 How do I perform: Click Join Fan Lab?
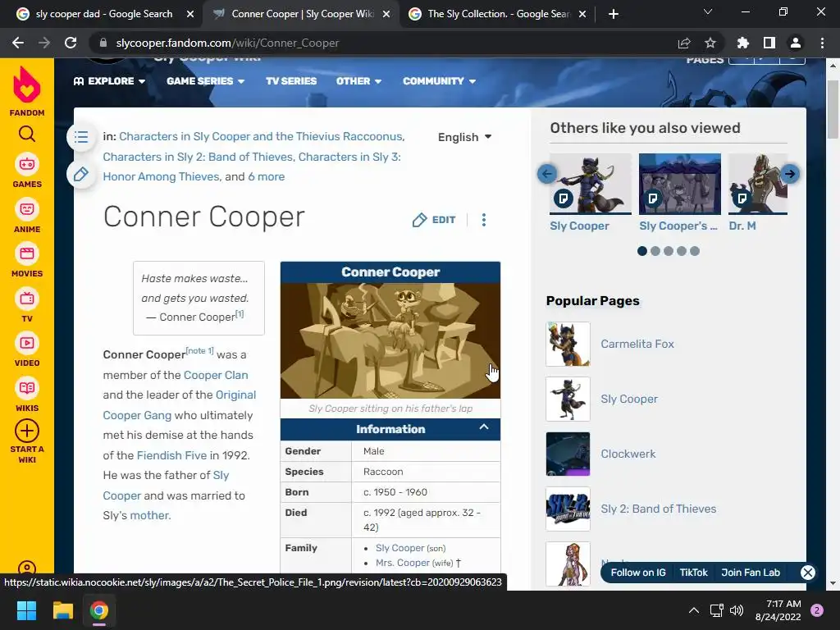(751, 573)
